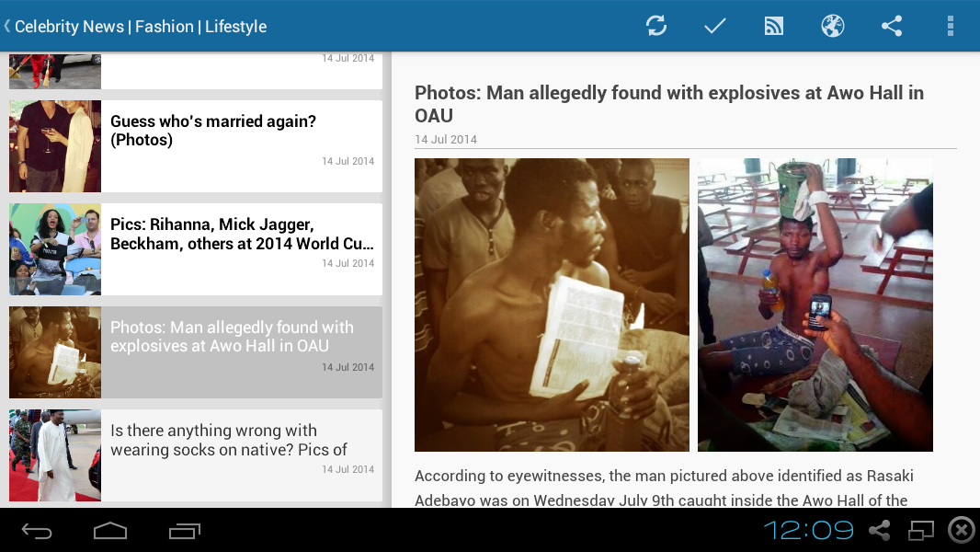
Task: Tap the shirtless man sepia photo
Action: [552, 305]
